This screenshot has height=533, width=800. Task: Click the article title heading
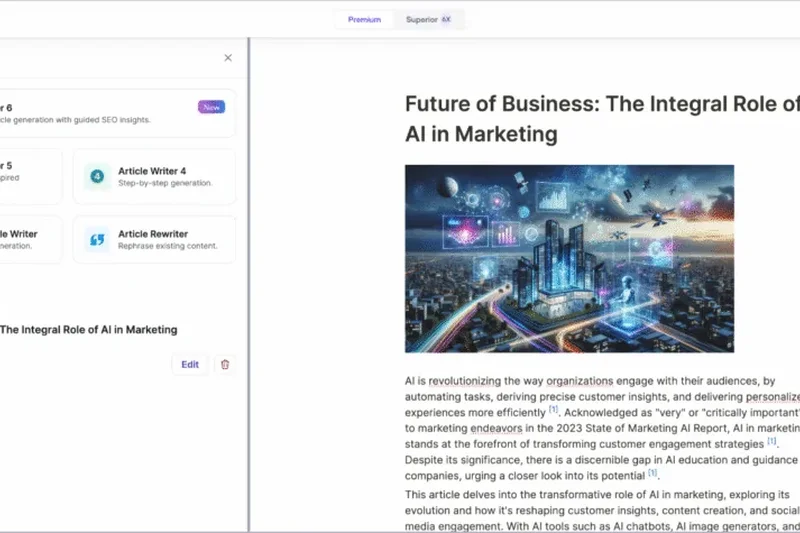[x=603, y=119]
